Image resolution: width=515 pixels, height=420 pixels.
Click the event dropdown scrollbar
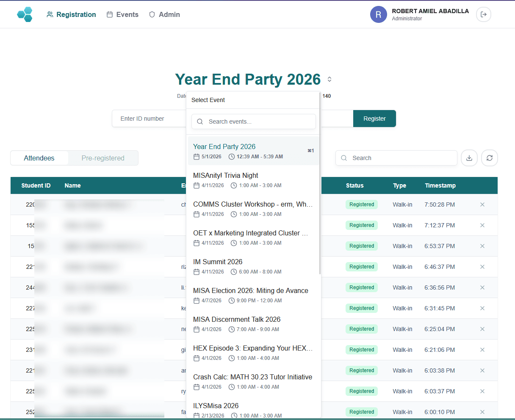click(x=320, y=183)
